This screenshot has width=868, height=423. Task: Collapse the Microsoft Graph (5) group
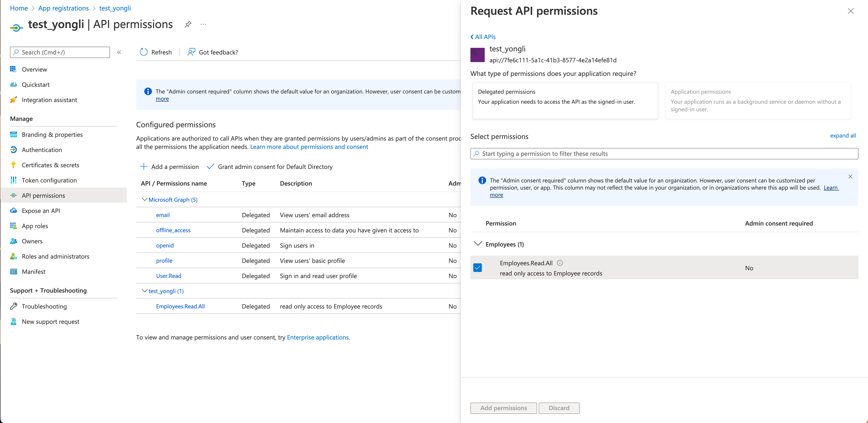pyautogui.click(x=145, y=200)
